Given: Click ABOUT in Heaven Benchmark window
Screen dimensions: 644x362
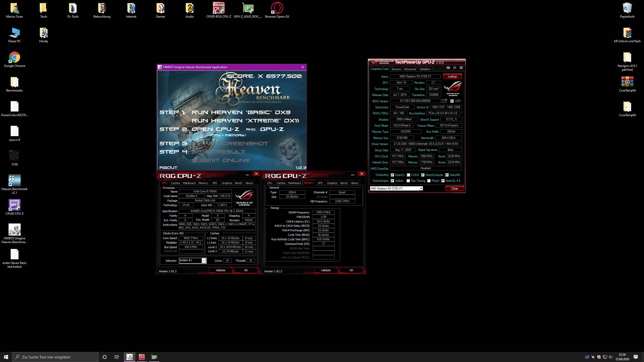Looking at the screenshot, I should point(168,167).
